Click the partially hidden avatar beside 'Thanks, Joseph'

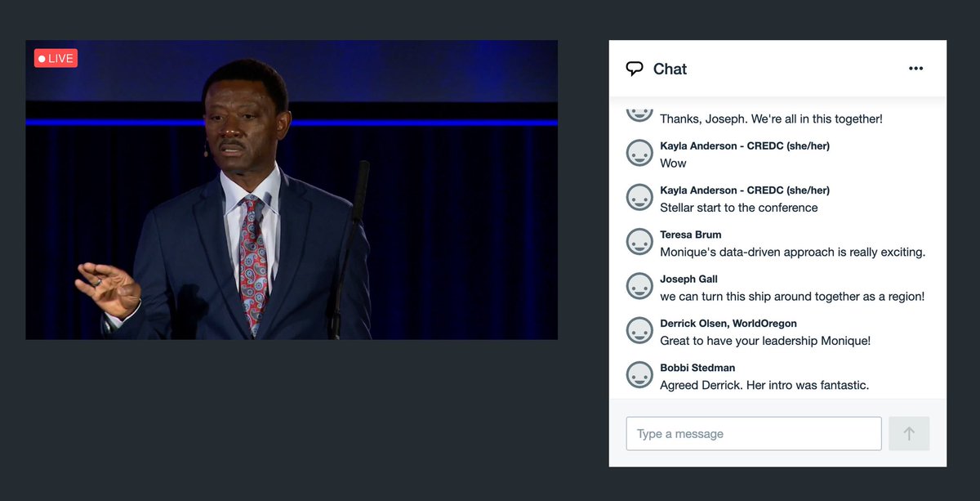point(639,114)
